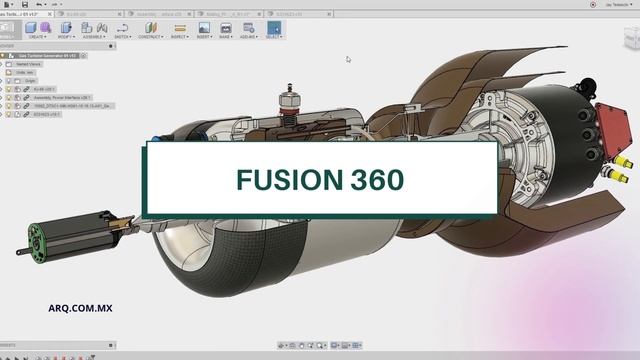This screenshot has width=640, height=360.
Task: Click the Save icon
Action: coord(25,4)
